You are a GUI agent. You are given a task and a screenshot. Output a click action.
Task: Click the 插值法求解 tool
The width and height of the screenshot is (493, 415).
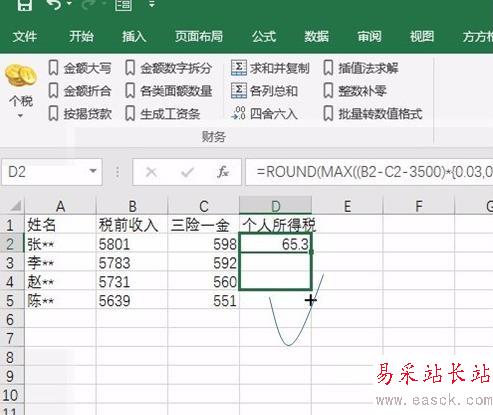(361, 68)
